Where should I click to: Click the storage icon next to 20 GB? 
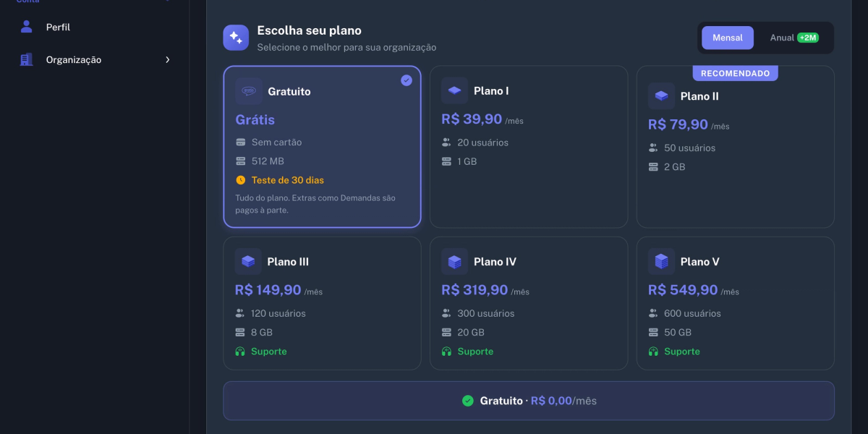click(447, 332)
